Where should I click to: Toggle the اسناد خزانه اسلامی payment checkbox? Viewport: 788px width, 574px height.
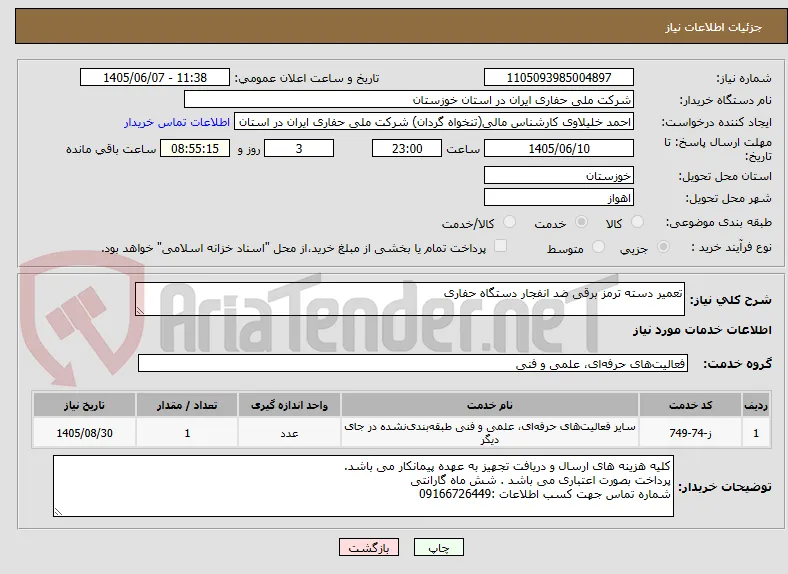point(500,246)
